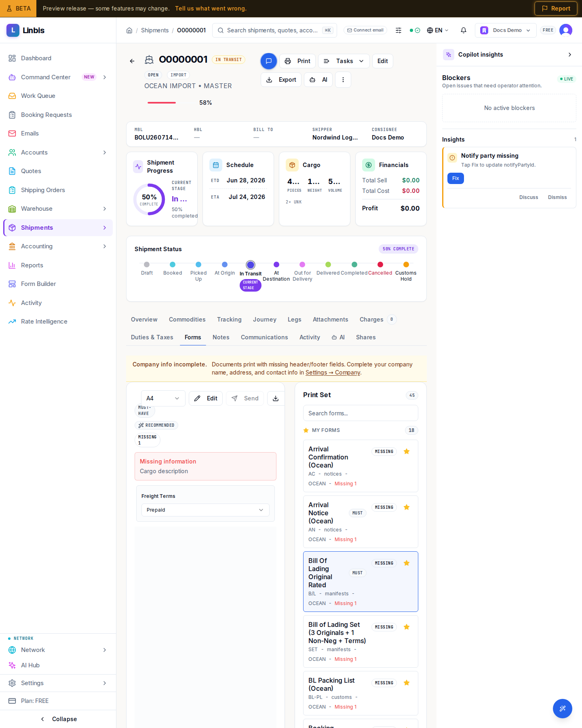Image resolution: width=582 pixels, height=728 pixels.
Task: Expand the Warehouse submenu
Action: 105,209
